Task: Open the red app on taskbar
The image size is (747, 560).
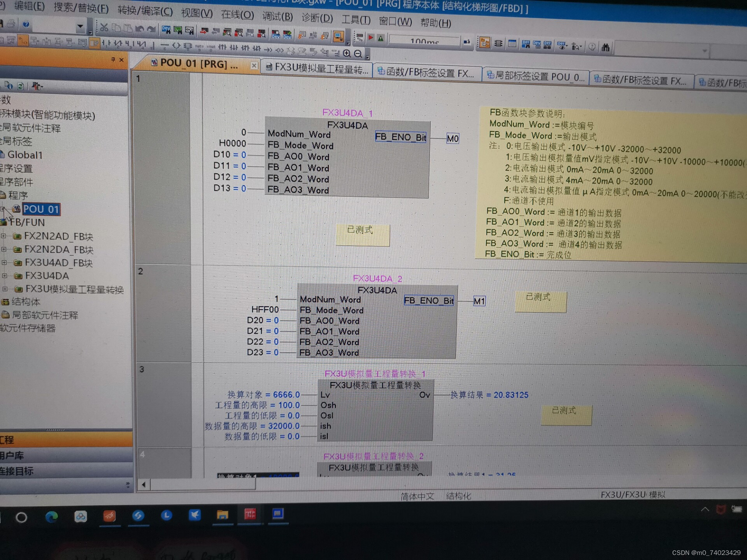Action: [x=250, y=514]
